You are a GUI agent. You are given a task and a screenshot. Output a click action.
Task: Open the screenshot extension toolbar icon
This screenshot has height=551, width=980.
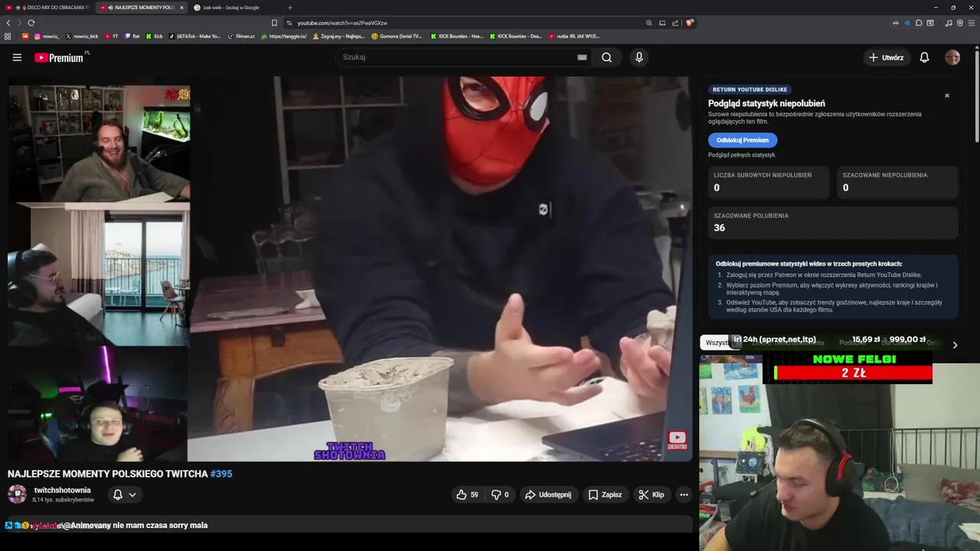[930, 23]
